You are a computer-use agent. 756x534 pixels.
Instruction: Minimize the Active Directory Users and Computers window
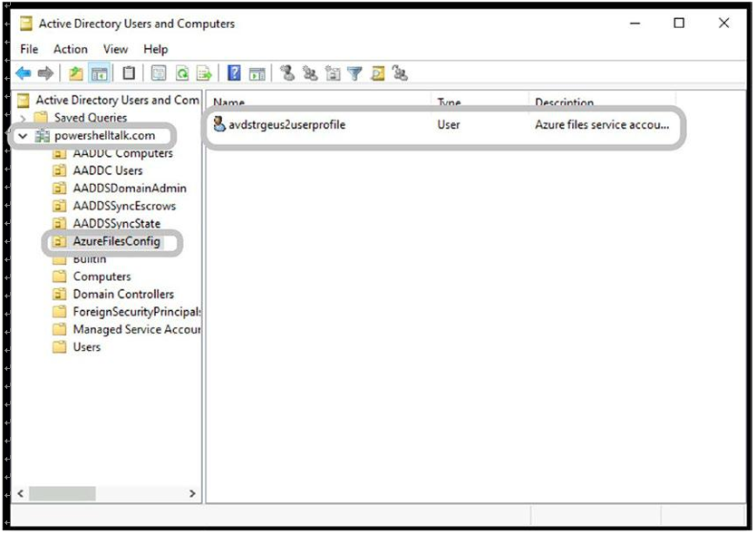[x=635, y=24]
